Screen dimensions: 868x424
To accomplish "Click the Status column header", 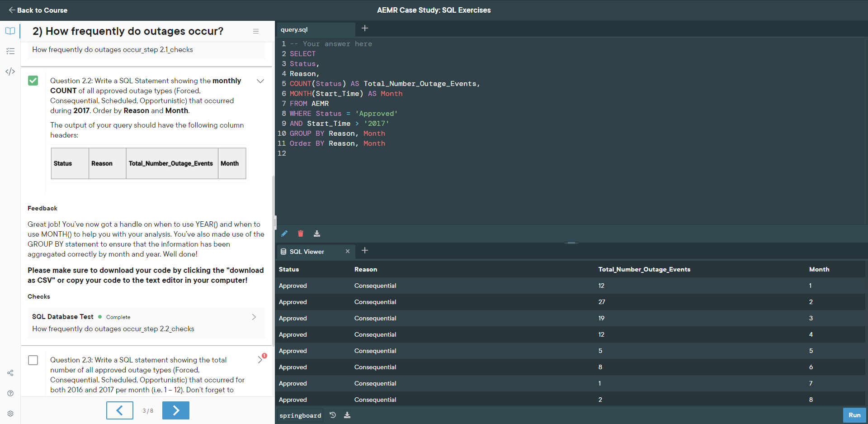I will point(289,269).
